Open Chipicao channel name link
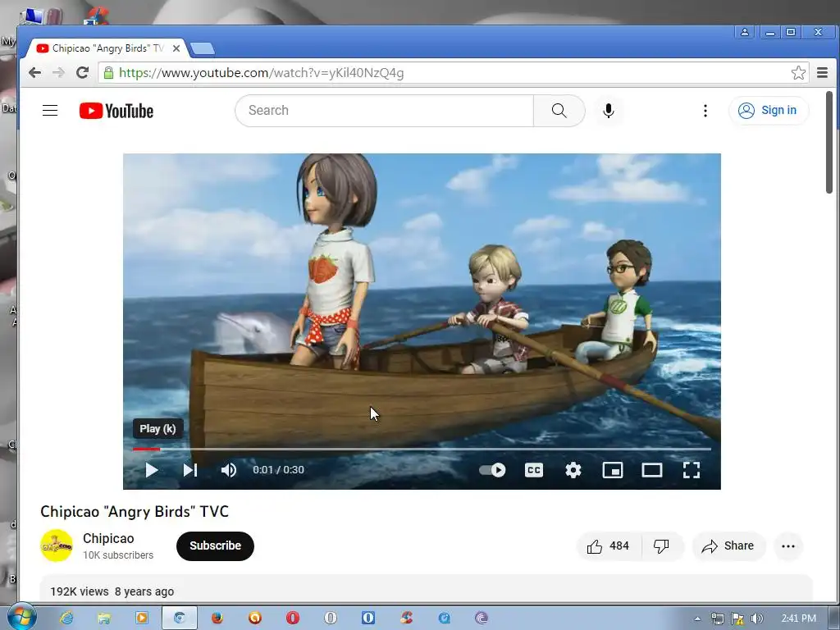Screen dimensions: 840x630 tap(108, 538)
